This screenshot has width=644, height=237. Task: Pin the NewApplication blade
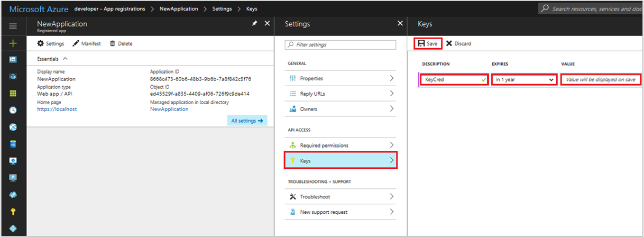pyautogui.click(x=255, y=24)
